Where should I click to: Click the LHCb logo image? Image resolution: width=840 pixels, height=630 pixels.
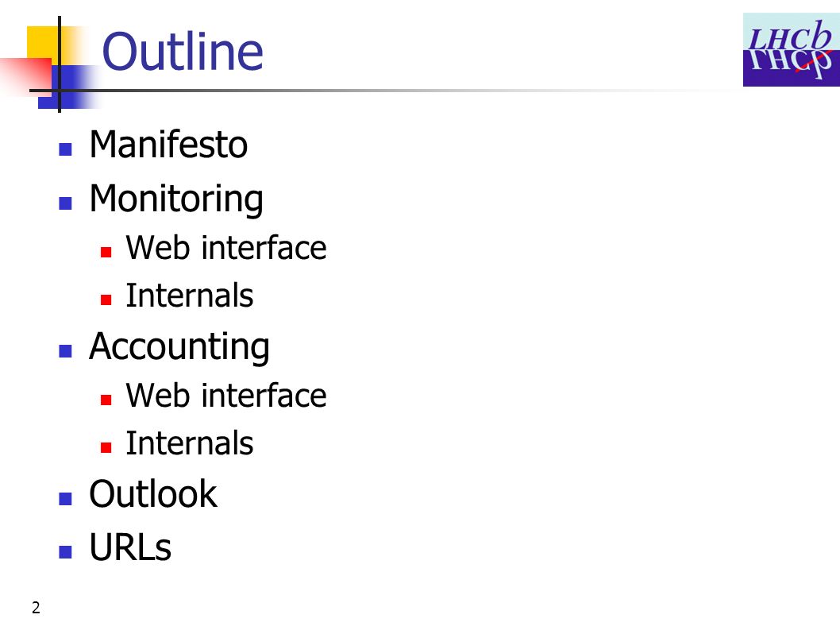[792, 50]
